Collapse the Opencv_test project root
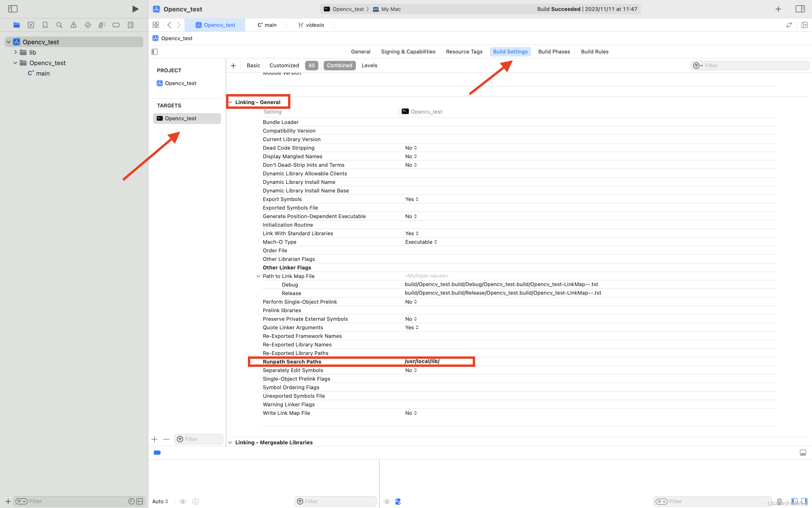 click(x=8, y=42)
